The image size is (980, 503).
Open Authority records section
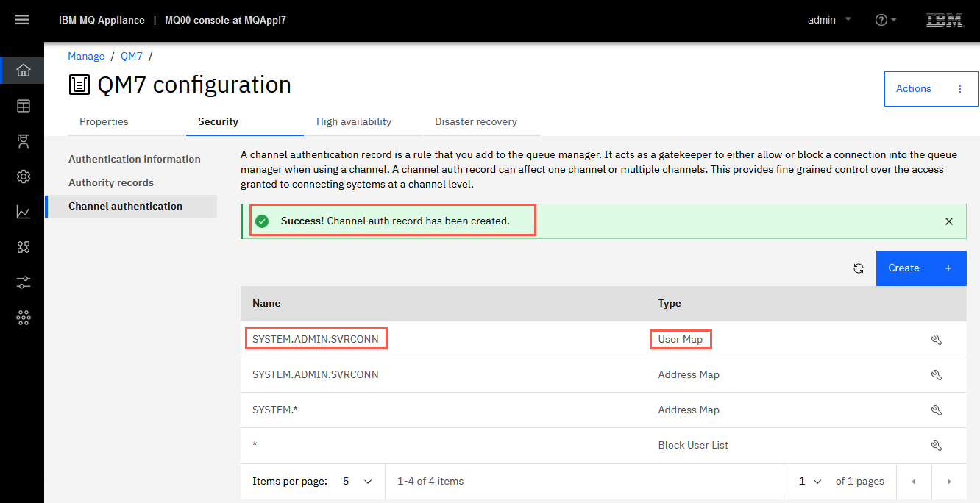[x=111, y=182]
